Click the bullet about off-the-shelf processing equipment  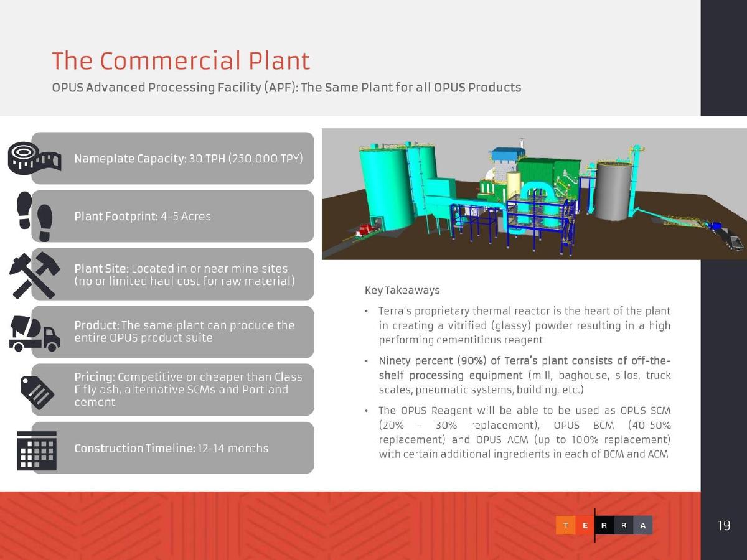tap(519, 376)
